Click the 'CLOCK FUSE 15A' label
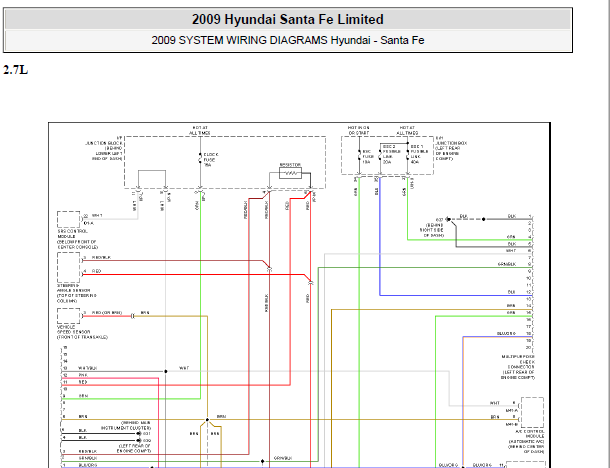The width and height of the screenshot is (610, 468). tap(211, 160)
